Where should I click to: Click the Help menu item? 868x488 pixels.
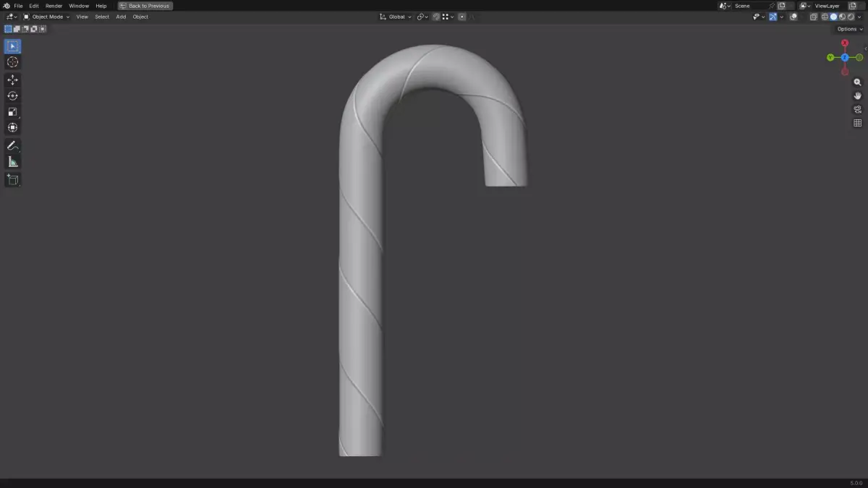pyautogui.click(x=101, y=6)
